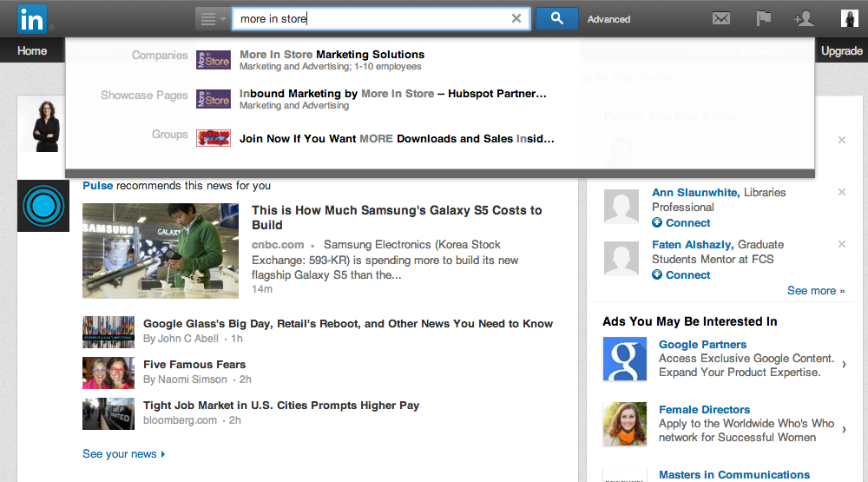Click the Upgrade menu item
Image resolution: width=868 pixels, height=482 pixels.
(x=841, y=51)
